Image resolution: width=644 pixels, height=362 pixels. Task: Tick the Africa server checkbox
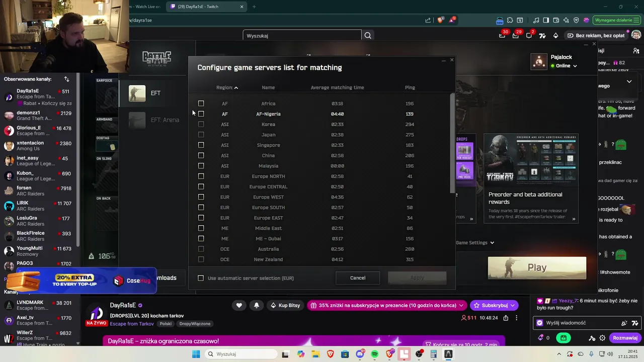(x=201, y=104)
